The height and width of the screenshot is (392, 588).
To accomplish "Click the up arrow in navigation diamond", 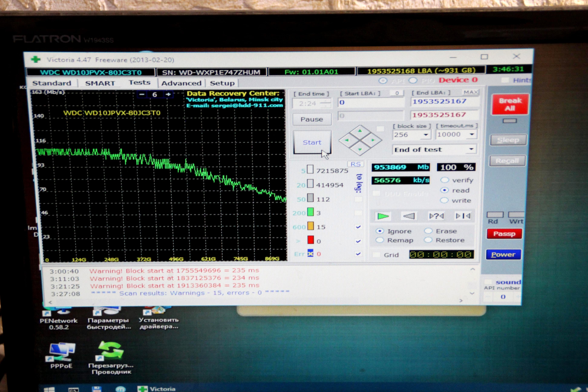I will click(360, 131).
